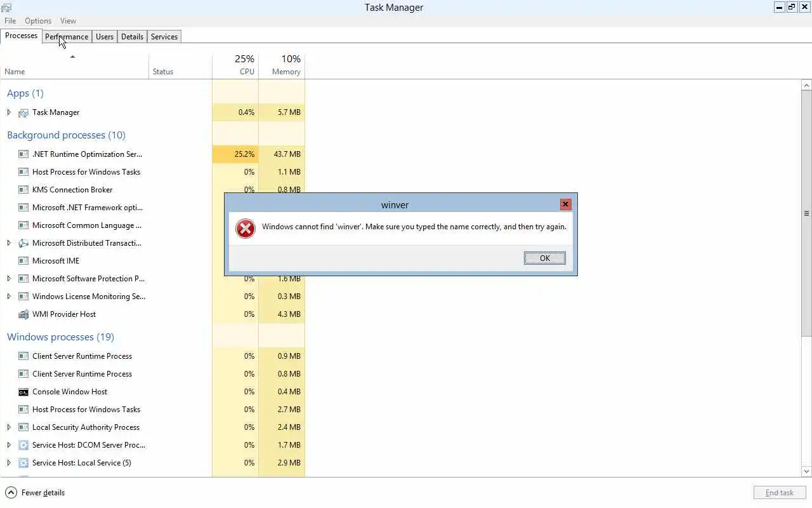Image resolution: width=812 pixels, height=508 pixels.
Task: Click the Microsoft IME process icon
Action: coord(23,261)
